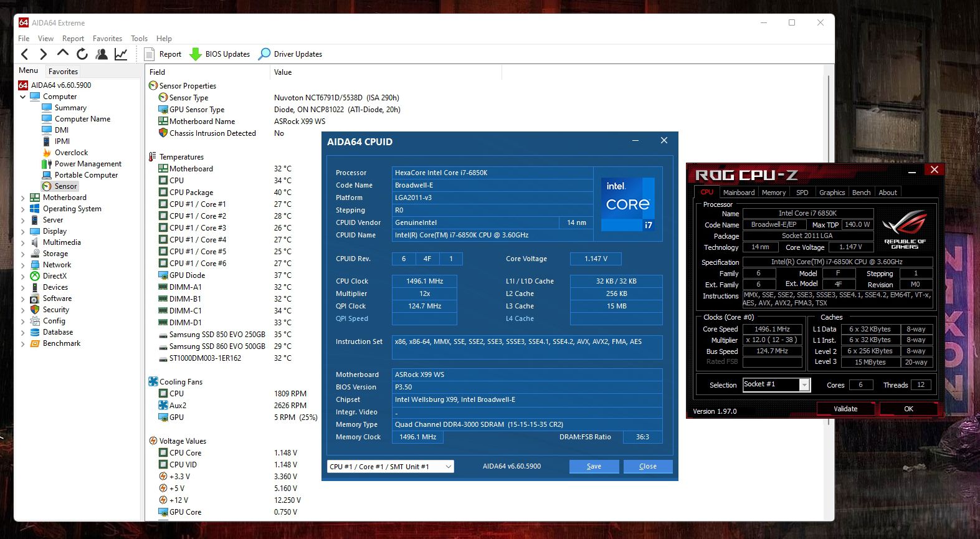This screenshot has width=980, height=539.
Task: Click the Field column header
Action: 158,72
